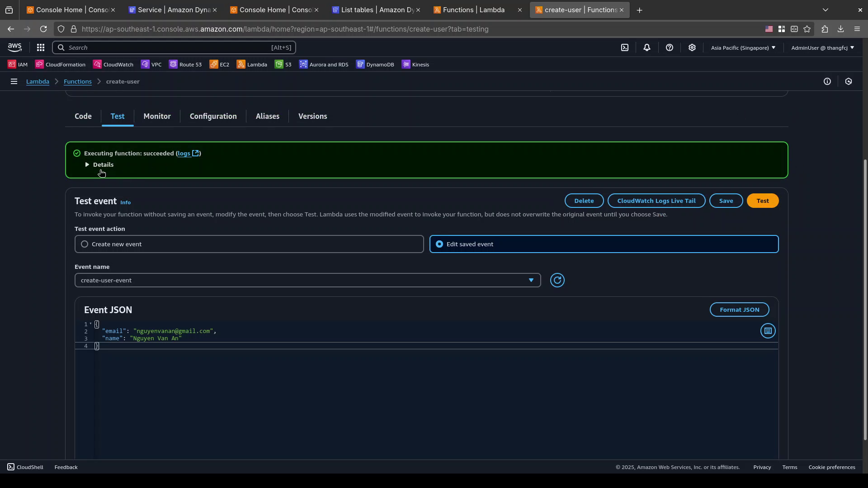
Task: Open Cookie preferences in footer
Action: click(832, 467)
